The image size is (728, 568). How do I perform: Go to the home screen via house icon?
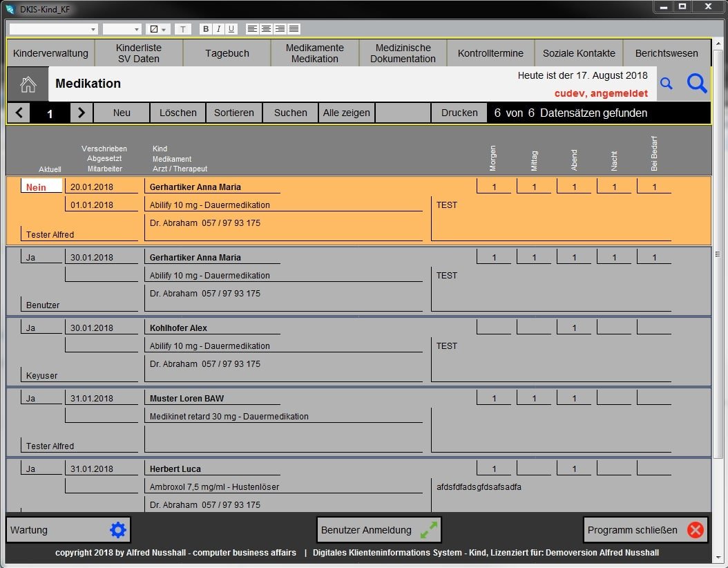tap(28, 84)
